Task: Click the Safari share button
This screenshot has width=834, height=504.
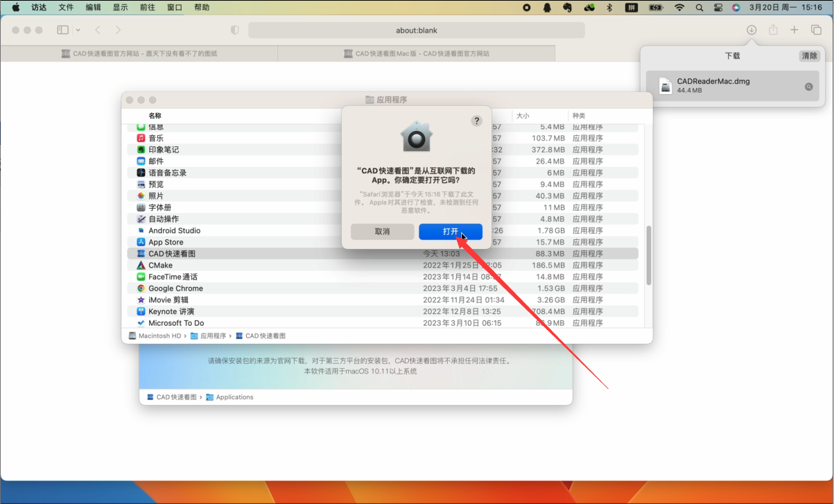Action: tap(773, 30)
